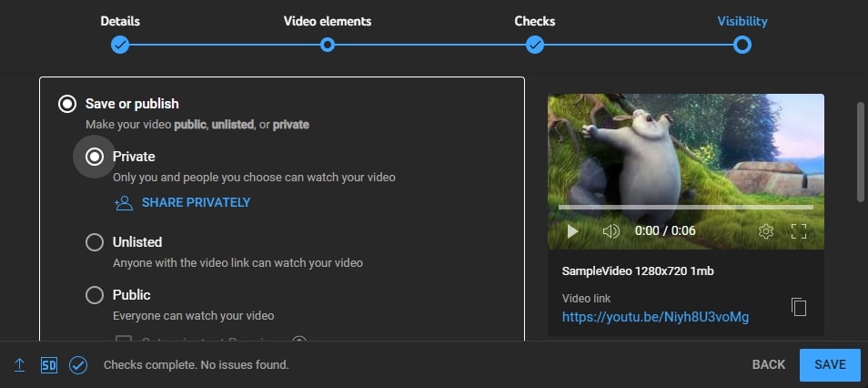Select the Private visibility option
This screenshot has width=868, height=388.
(95, 157)
